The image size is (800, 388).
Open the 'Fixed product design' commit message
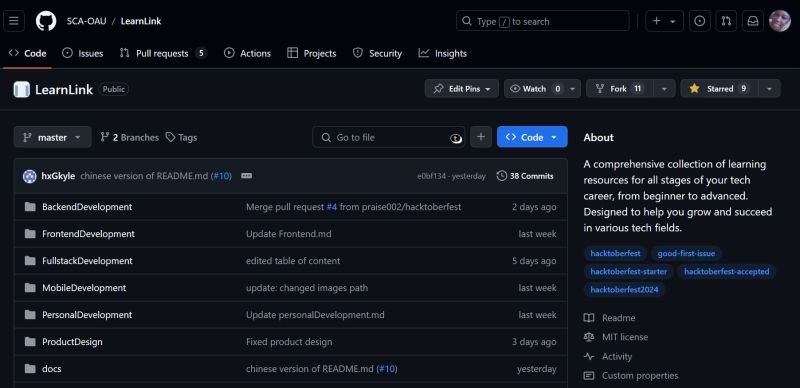(x=289, y=342)
